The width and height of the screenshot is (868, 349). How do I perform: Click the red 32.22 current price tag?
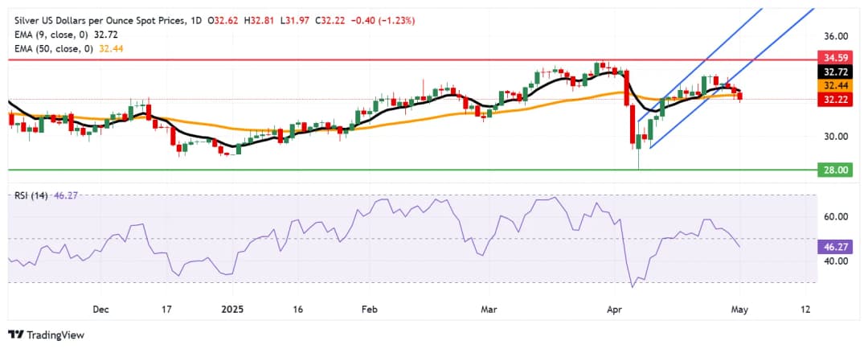click(x=837, y=99)
